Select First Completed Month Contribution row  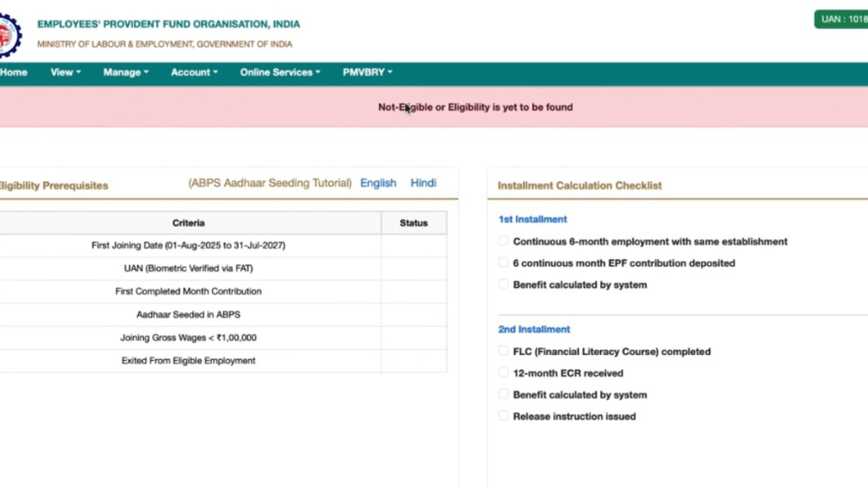click(x=223, y=291)
